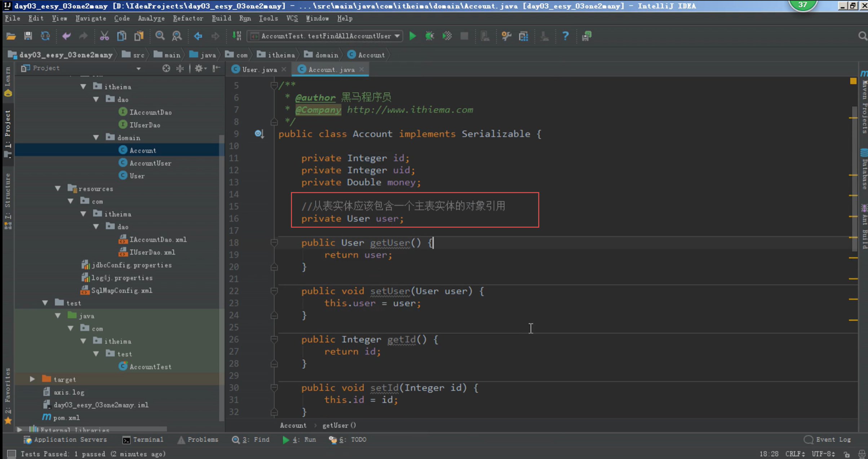Click the Save All toolbar icon

point(28,36)
